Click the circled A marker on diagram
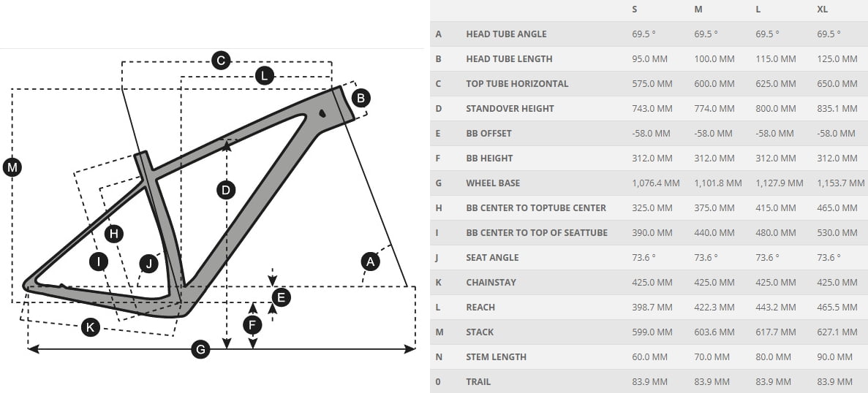Image resolution: width=868 pixels, height=393 pixels. [370, 261]
